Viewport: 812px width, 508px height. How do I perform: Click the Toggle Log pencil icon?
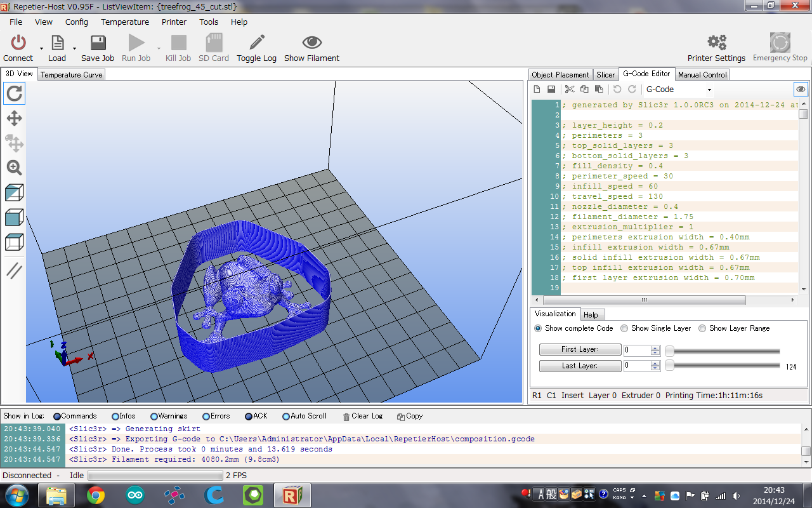coord(256,43)
